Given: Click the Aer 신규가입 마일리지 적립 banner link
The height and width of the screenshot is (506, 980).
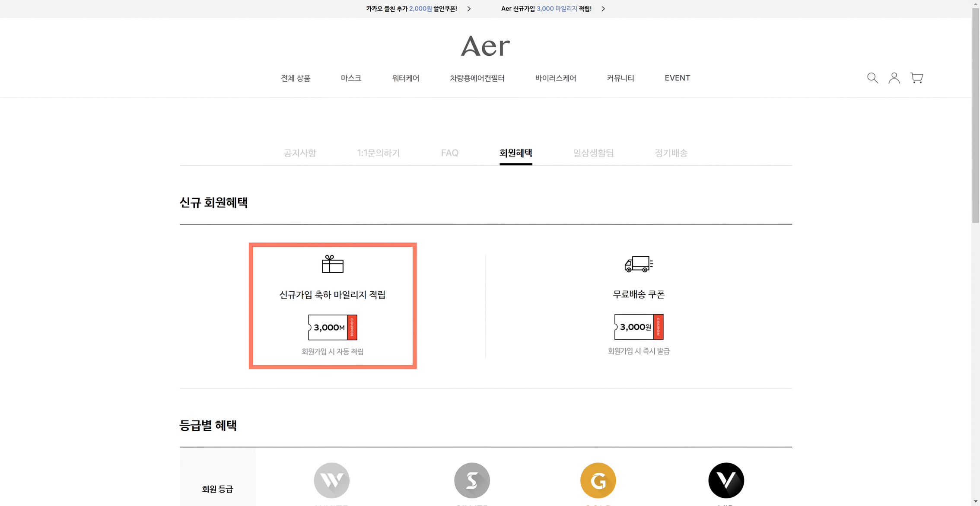Looking at the screenshot, I should [x=546, y=9].
